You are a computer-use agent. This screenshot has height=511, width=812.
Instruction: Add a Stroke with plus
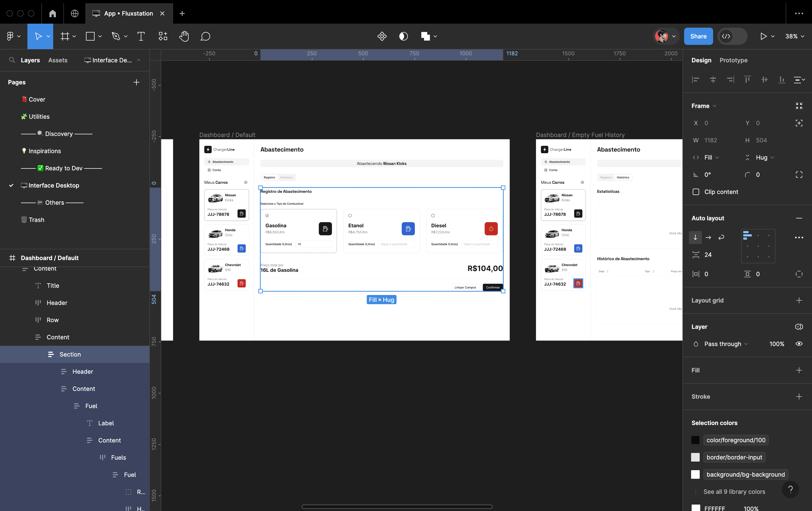click(x=799, y=396)
